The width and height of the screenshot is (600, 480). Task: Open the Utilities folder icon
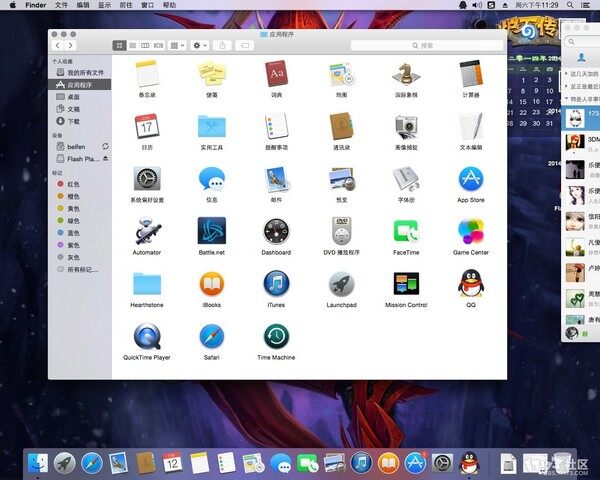coord(212,126)
